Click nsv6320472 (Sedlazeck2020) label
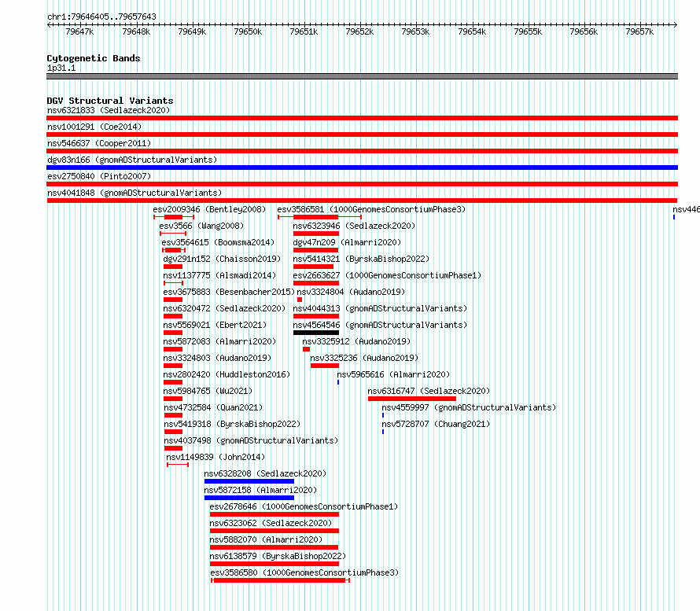The image size is (700, 611). [x=224, y=308]
